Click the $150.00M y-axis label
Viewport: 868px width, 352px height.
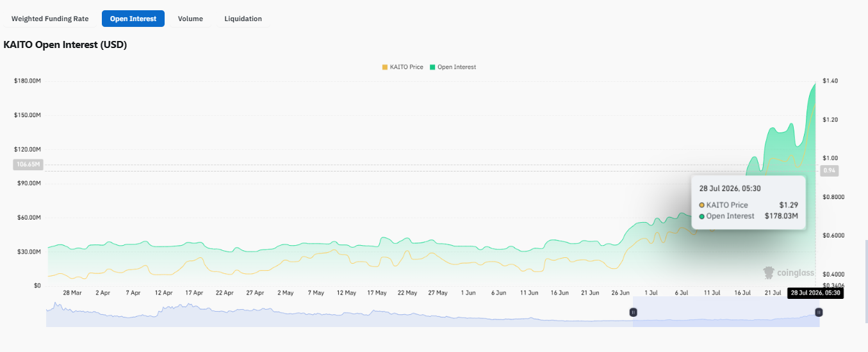28,115
